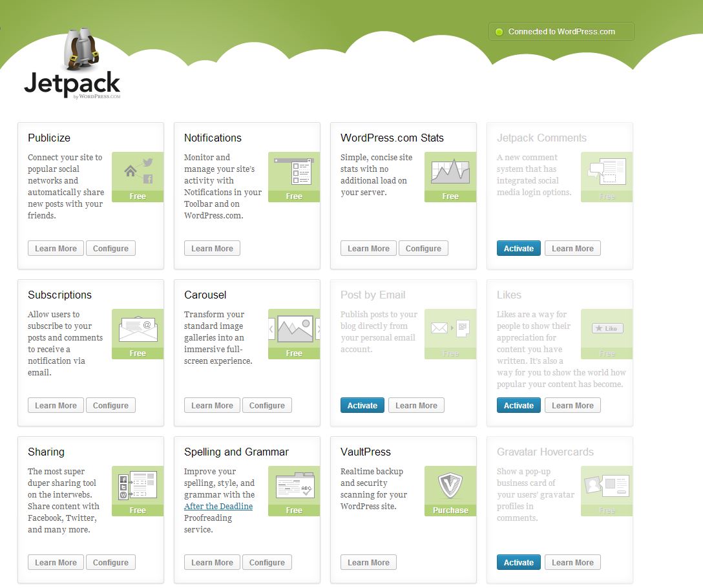Click the Free label under Spelling icon
The height and width of the screenshot is (588, 703).
(x=293, y=510)
